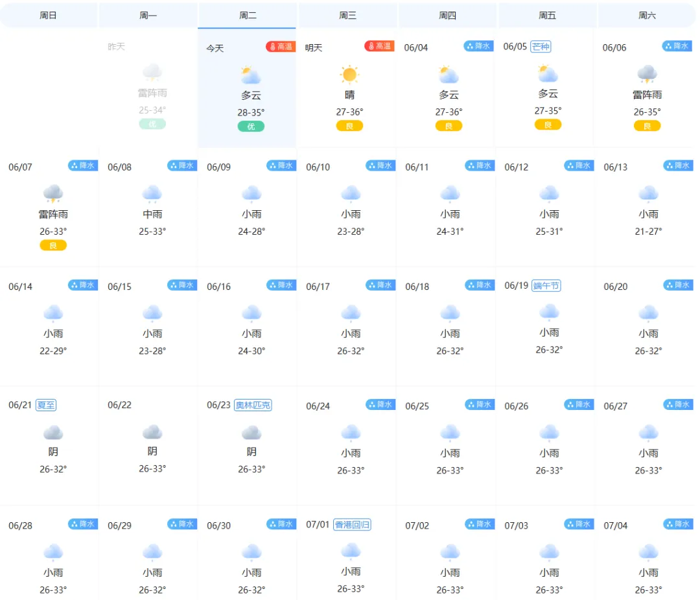Select the 周一 weekday header
Image resolution: width=700 pixels, height=600 pixels.
[148, 16]
